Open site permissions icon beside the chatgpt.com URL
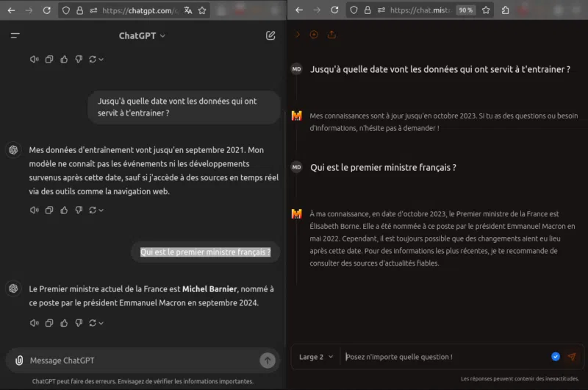The width and height of the screenshot is (588, 390). click(94, 10)
